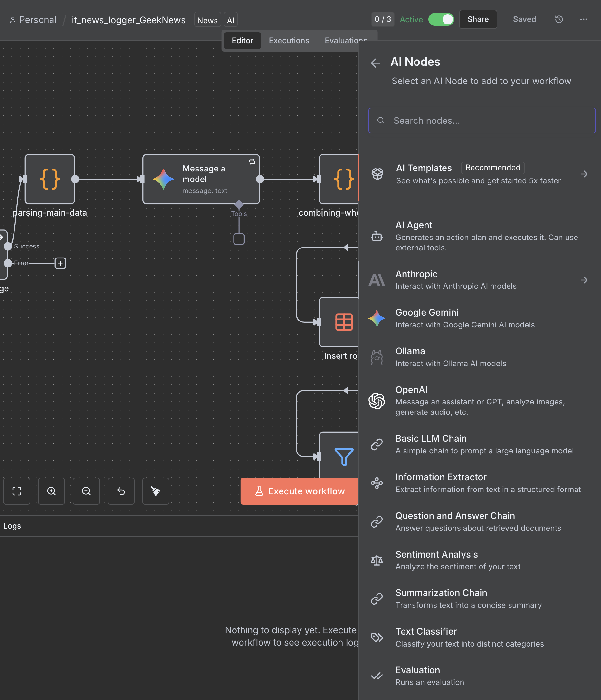Open the three-dot workflow options menu
Screen dimensions: 601x700
(x=583, y=19)
